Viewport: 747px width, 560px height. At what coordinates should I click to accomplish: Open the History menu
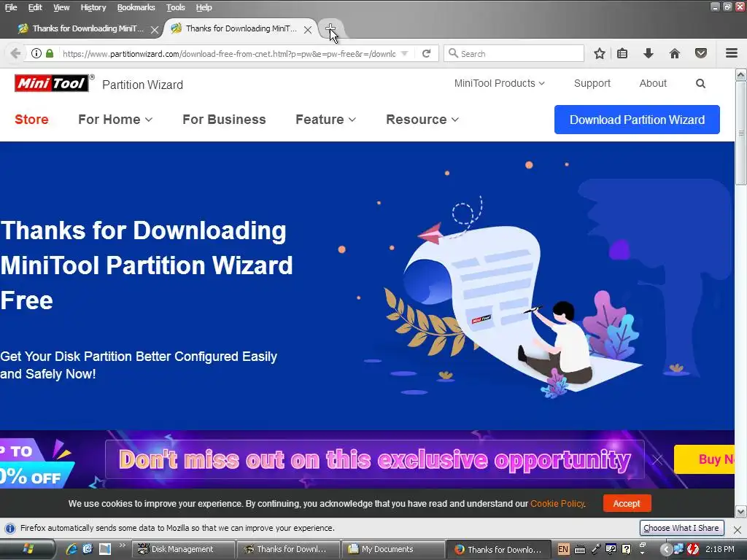(x=93, y=7)
